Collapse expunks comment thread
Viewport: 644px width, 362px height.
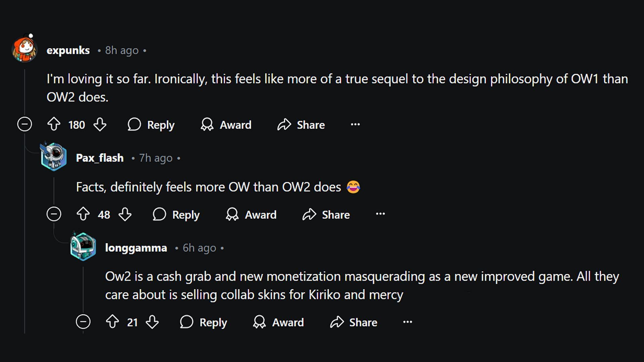[24, 124]
